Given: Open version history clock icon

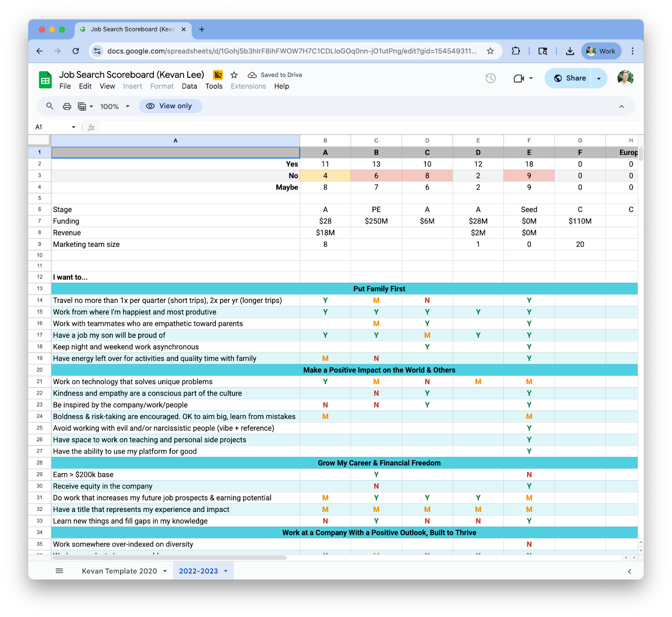Looking at the screenshot, I should tap(490, 78).
